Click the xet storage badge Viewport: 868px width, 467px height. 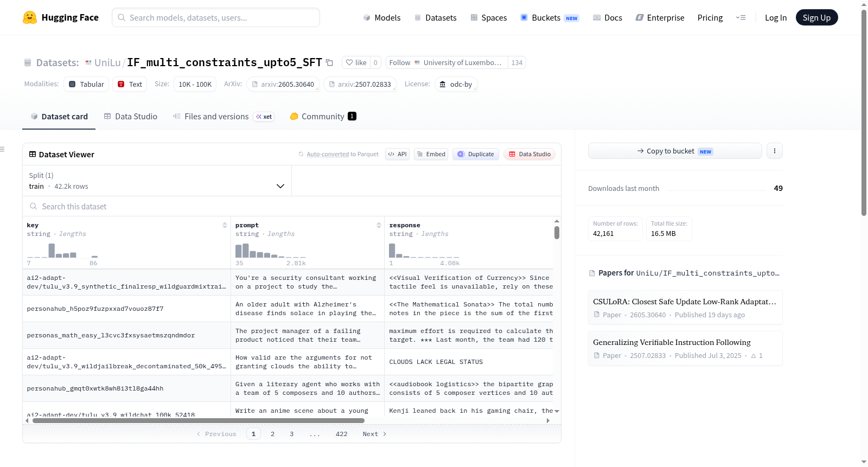click(x=264, y=117)
